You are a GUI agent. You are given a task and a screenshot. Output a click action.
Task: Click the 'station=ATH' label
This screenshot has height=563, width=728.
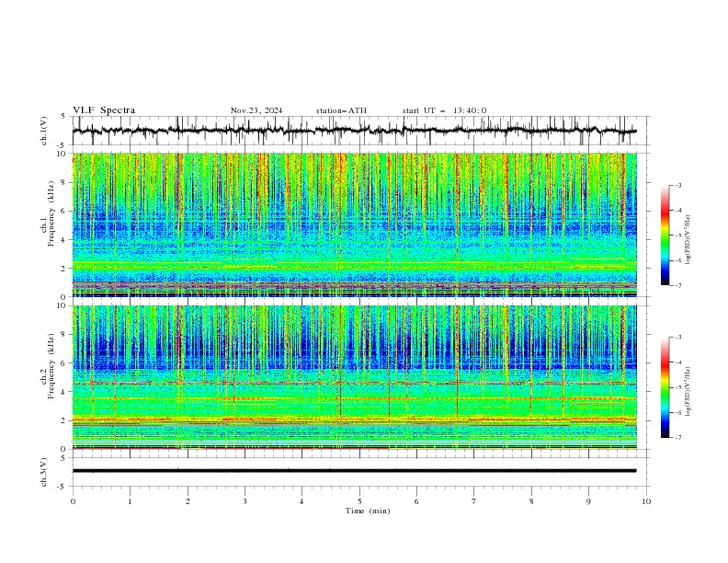[341, 110]
